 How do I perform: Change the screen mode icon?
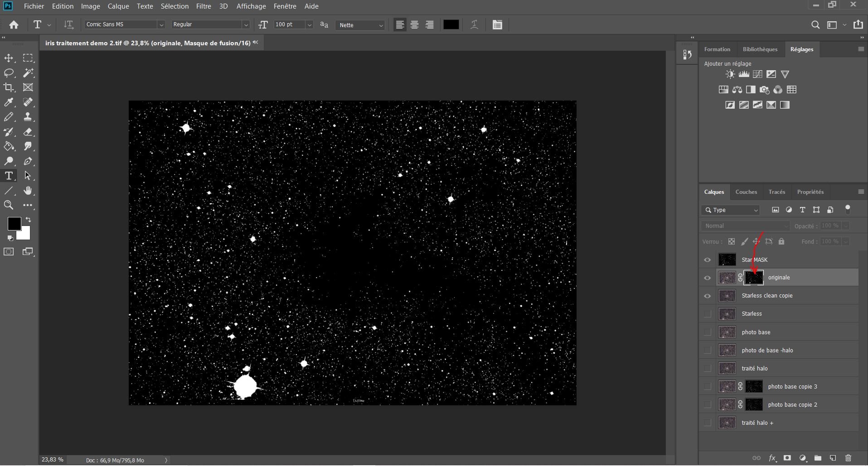point(28,252)
